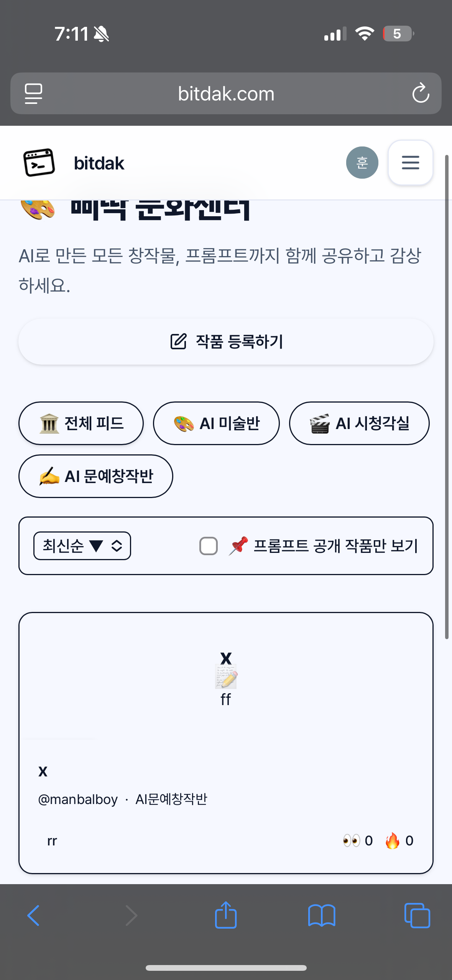The image size is (452, 980).
Task: Click the 작품 등록하기 button
Action: pos(226,342)
